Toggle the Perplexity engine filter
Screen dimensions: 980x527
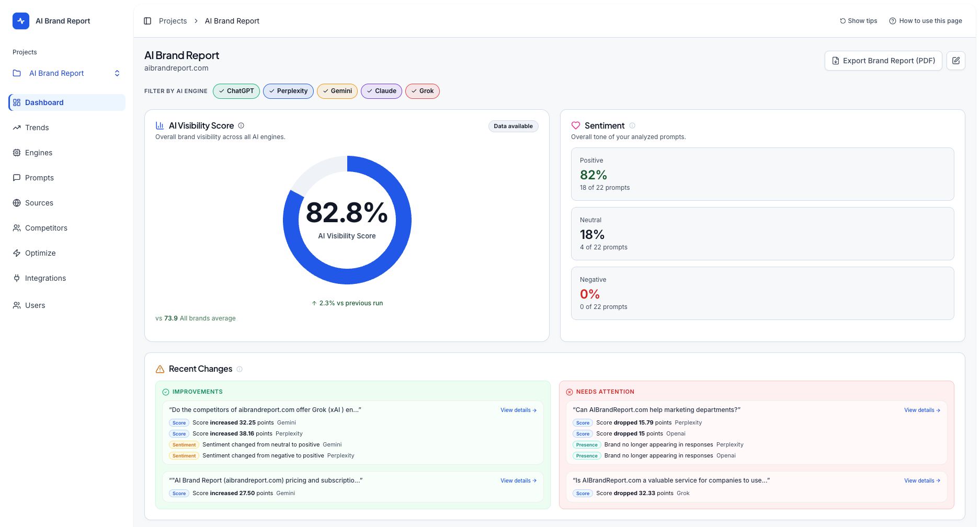289,91
